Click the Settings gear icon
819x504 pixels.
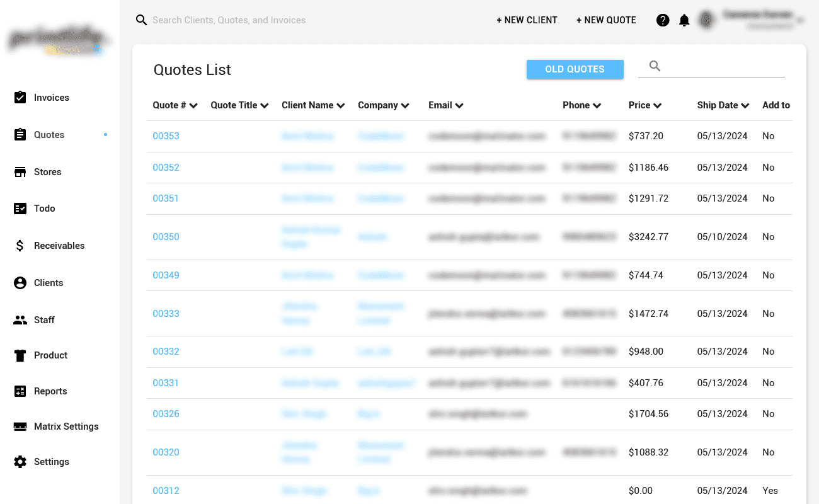(20, 462)
